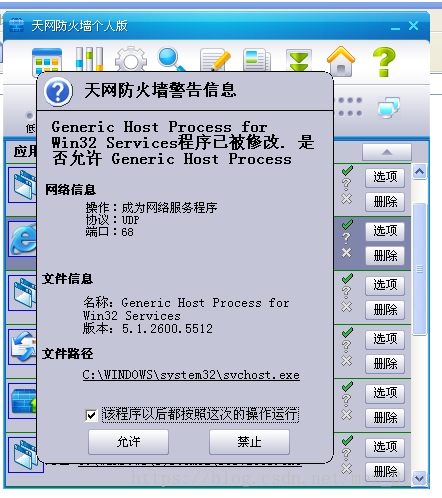
Task: Click 选项 button for Internet Explorer row
Action: [385, 231]
